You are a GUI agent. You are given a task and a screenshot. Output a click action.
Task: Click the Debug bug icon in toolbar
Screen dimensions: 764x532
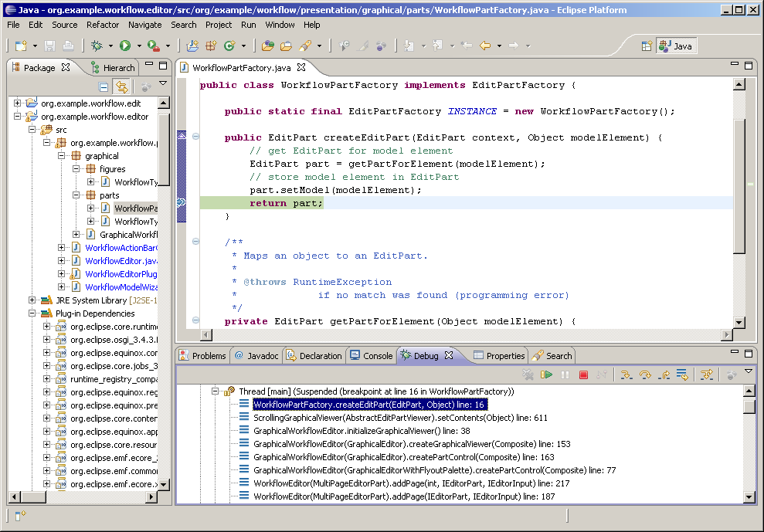(97, 46)
